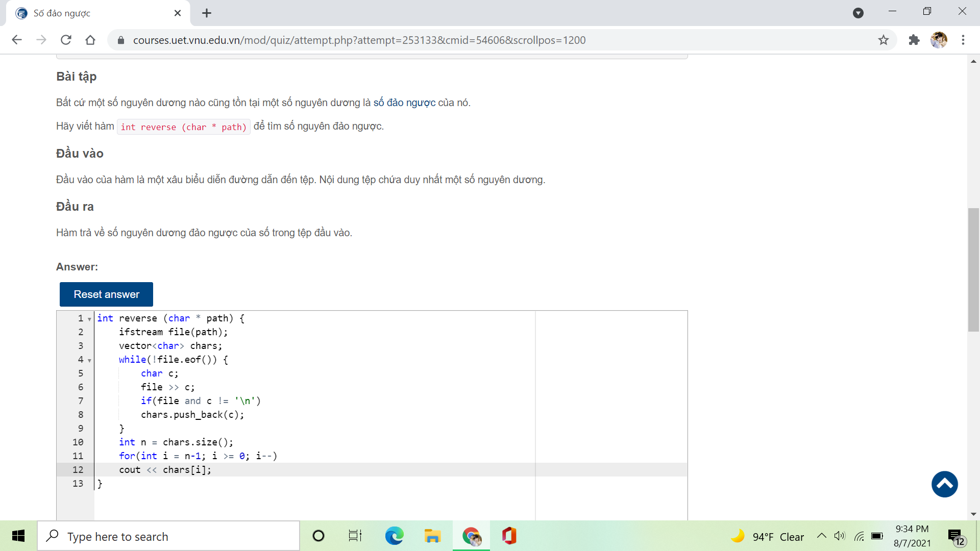
Task: Click scrollbar down arrow
Action: pyautogui.click(x=973, y=514)
